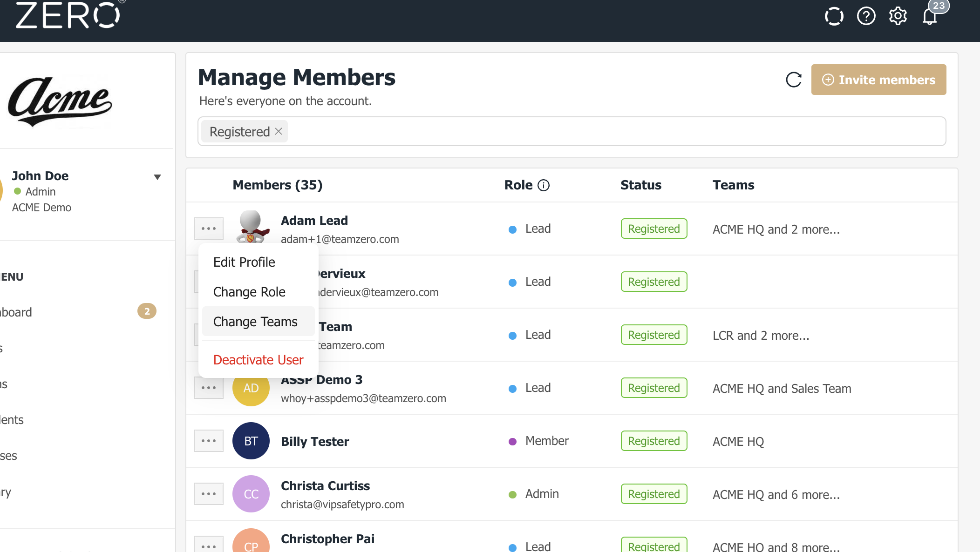Open options menu for Christa Curtiss
This screenshot has width=980, height=552.
click(209, 494)
